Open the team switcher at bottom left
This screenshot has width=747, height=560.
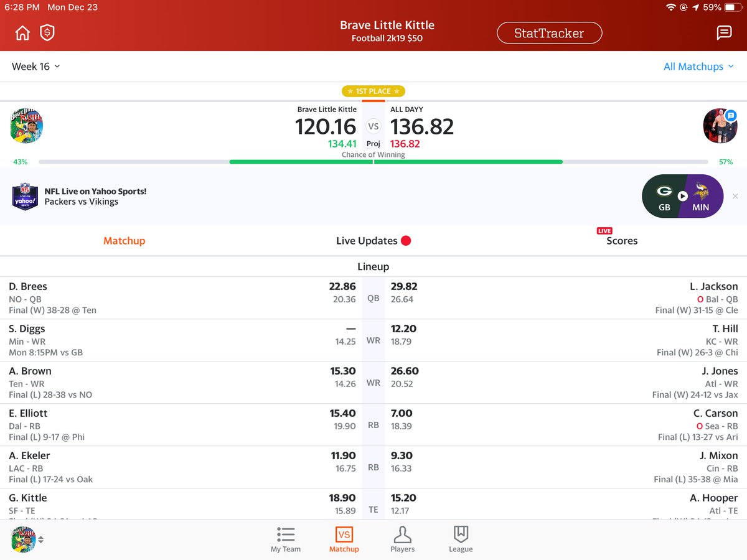pos(27,539)
